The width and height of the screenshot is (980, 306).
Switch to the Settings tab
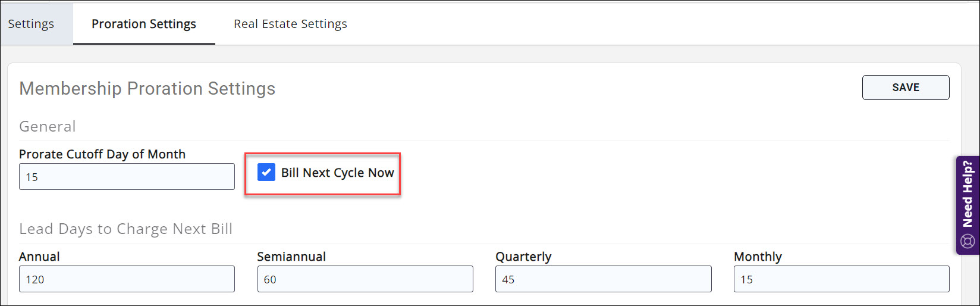[x=31, y=24]
